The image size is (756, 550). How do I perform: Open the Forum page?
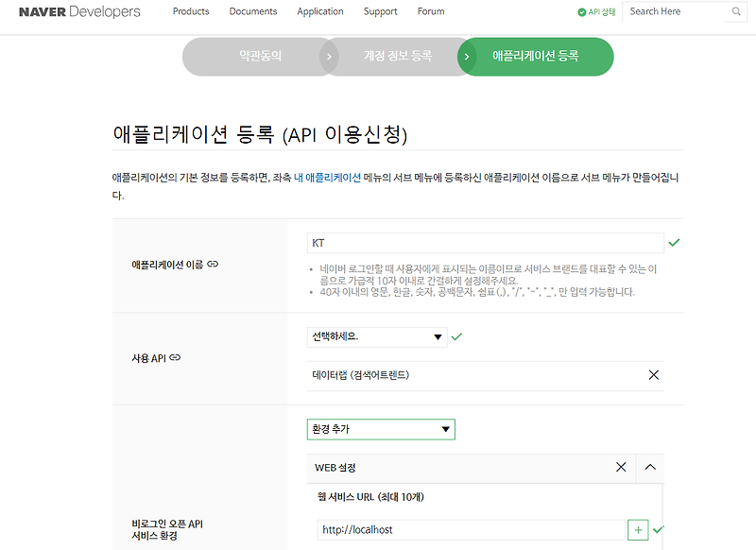[430, 11]
